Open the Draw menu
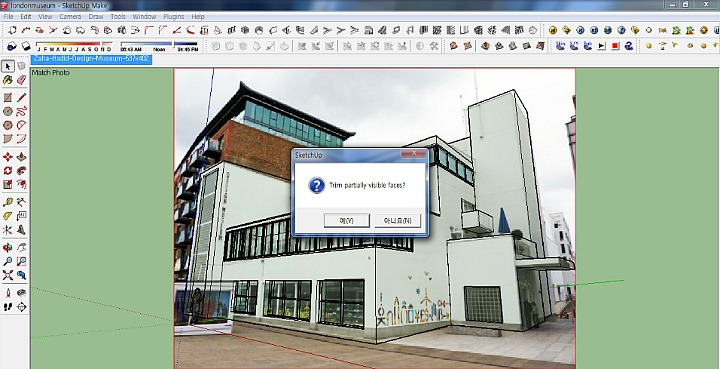720x369 pixels. [96, 17]
